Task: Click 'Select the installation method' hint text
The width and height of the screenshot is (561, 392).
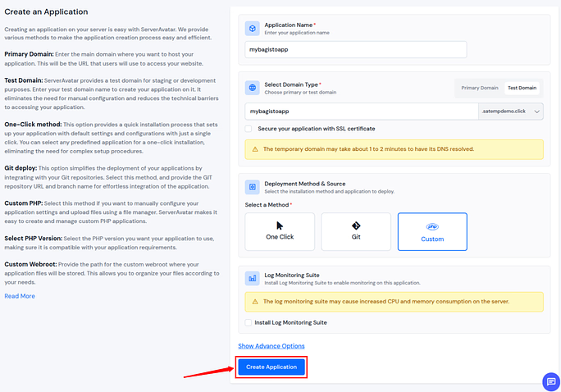Action: pos(329,192)
